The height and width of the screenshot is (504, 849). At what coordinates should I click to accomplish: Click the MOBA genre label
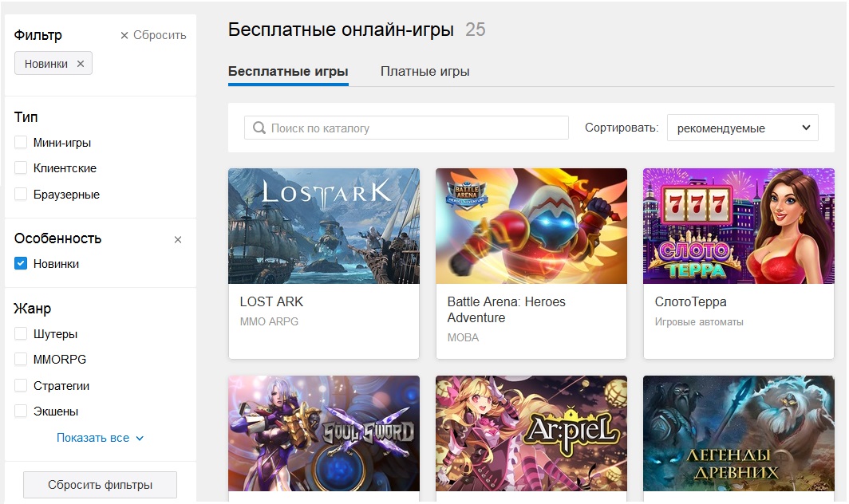(x=463, y=338)
